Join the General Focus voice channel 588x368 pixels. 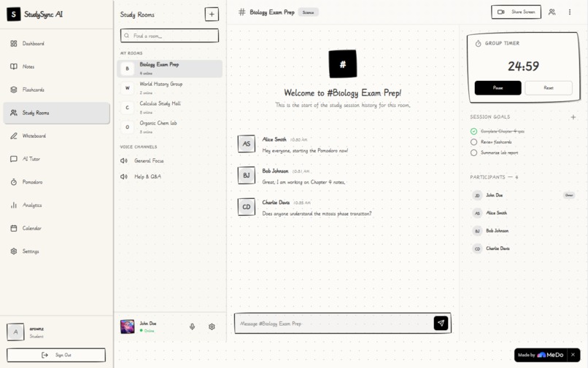(169, 161)
